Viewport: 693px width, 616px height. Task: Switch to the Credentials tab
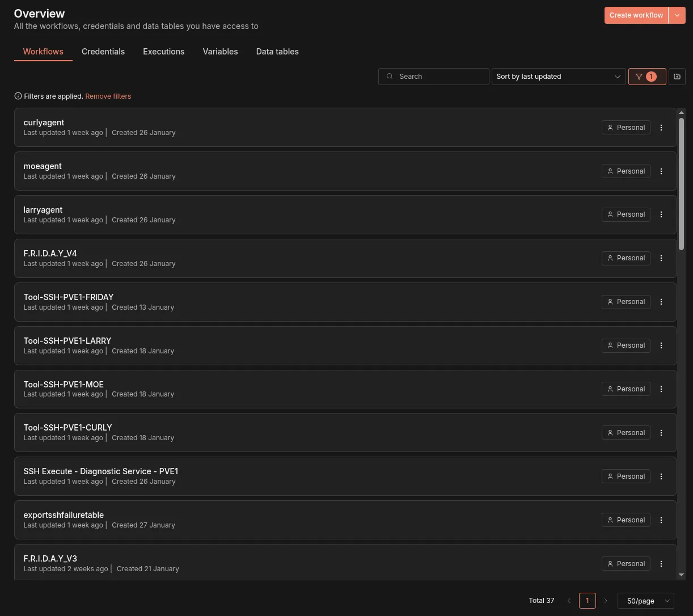click(103, 52)
